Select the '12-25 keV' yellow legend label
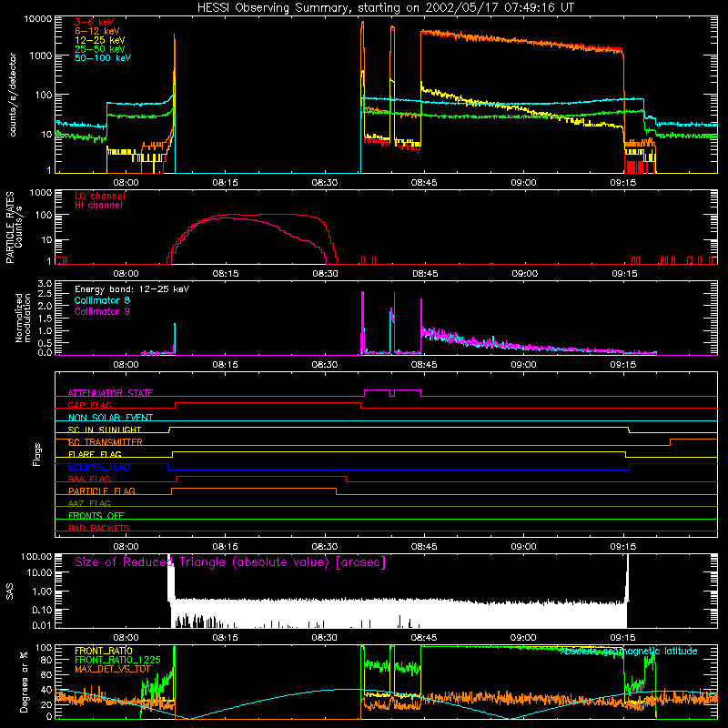This screenshot has width=728, height=728. coord(100,40)
